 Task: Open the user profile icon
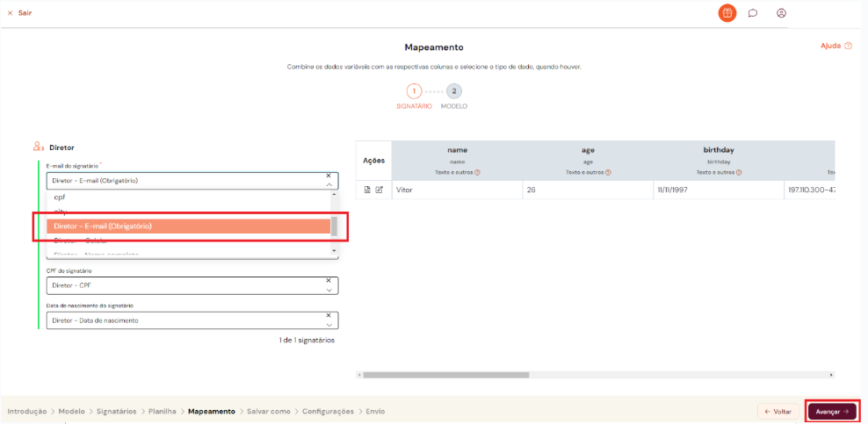[781, 13]
